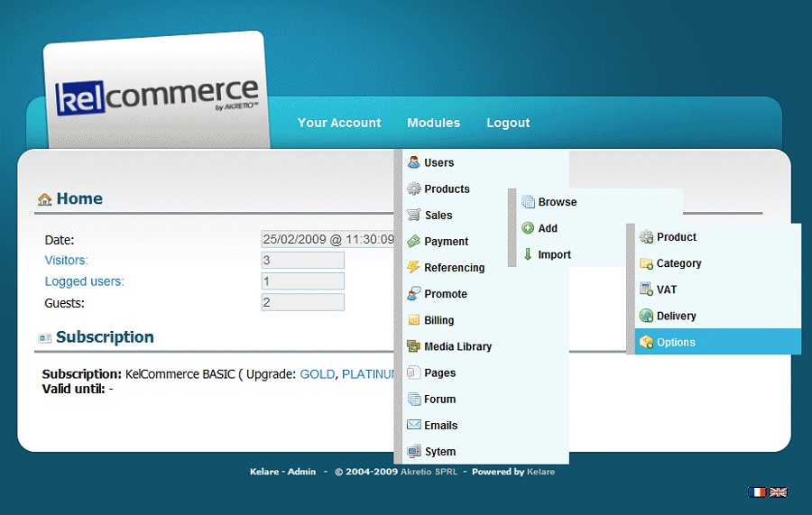Click the GOLD upgrade link
Screen dimensions: 812x515
[x=317, y=373]
